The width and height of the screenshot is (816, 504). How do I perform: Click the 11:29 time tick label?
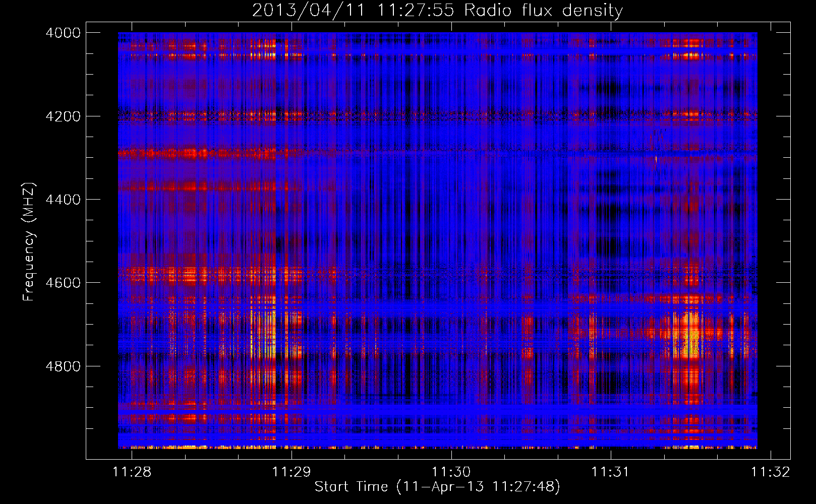292,472
